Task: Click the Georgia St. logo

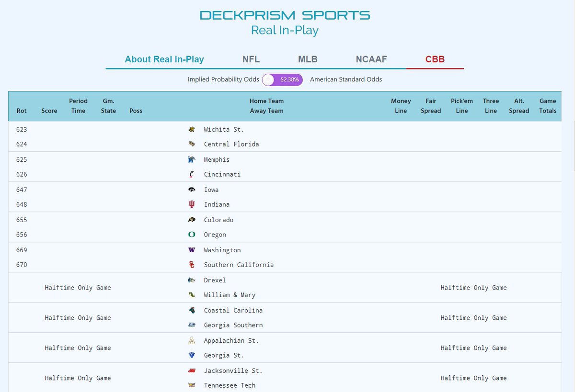Action: click(192, 355)
